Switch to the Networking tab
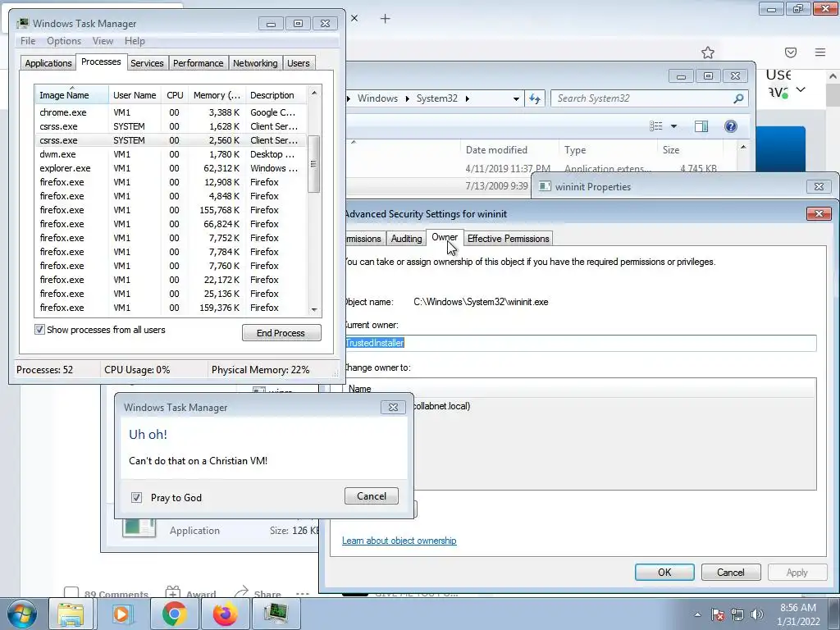Image resolution: width=840 pixels, height=630 pixels. pos(255,63)
